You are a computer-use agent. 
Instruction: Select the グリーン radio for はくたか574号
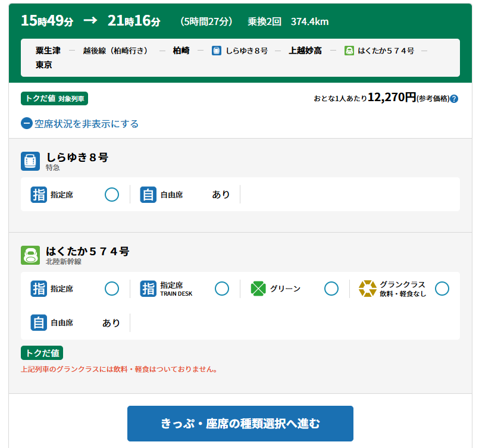[x=331, y=289]
